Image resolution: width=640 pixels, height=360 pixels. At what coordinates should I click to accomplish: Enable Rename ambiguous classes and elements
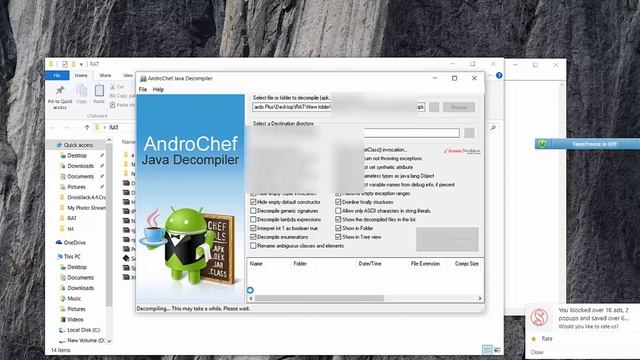(x=253, y=246)
